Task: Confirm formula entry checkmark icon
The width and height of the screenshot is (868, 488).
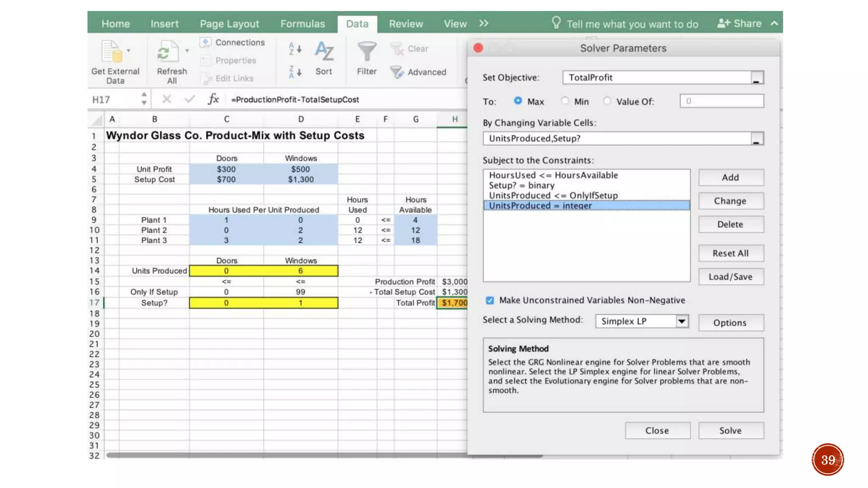Action: tap(189, 99)
